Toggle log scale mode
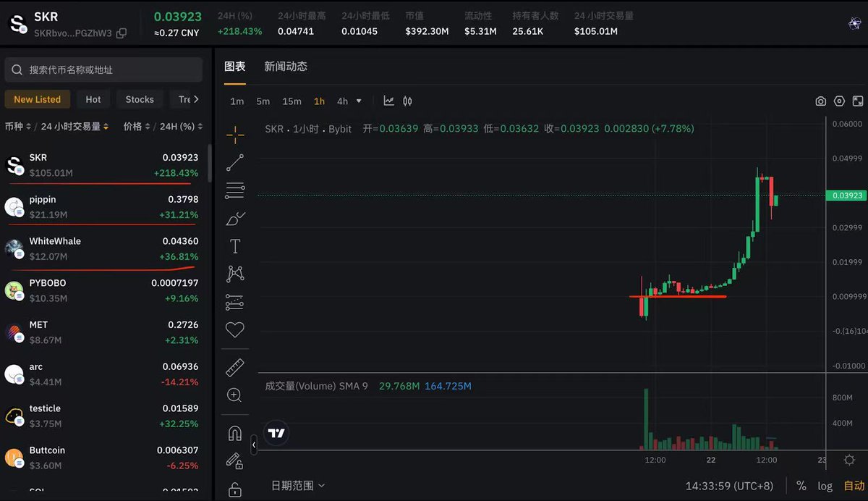 click(825, 486)
